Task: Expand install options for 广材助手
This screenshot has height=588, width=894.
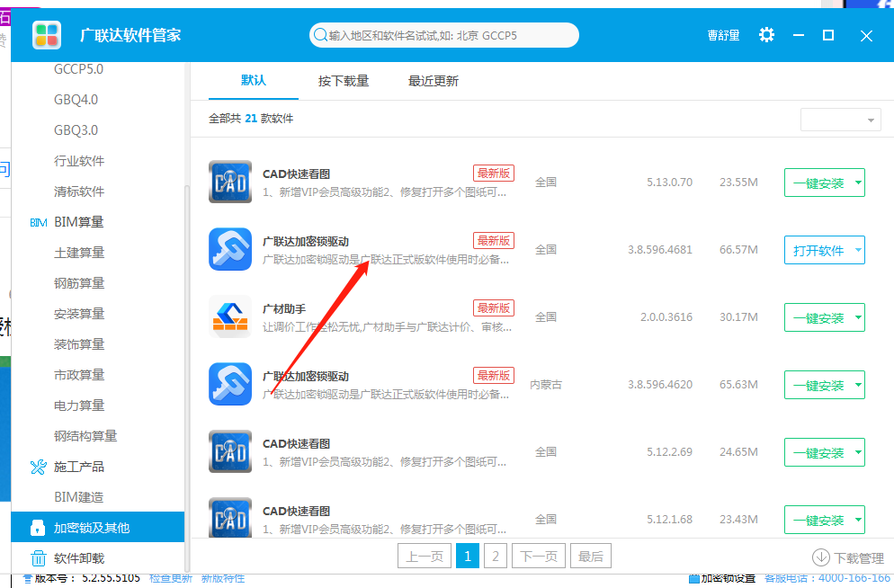Action: tap(858, 317)
